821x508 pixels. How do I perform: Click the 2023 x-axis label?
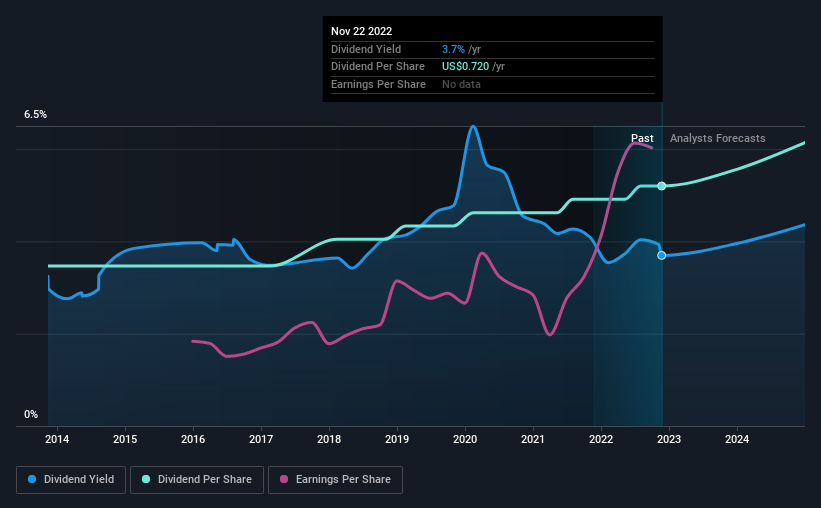[x=669, y=439]
